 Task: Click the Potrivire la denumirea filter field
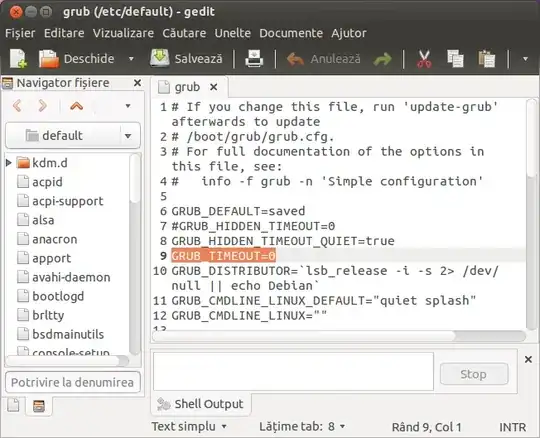pos(73,382)
